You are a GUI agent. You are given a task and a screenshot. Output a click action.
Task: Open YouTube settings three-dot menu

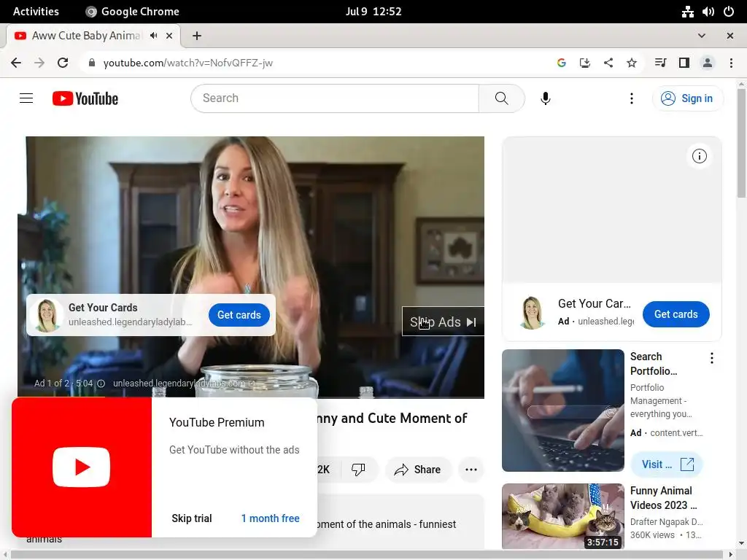pyautogui.click(x=631, y=98)
